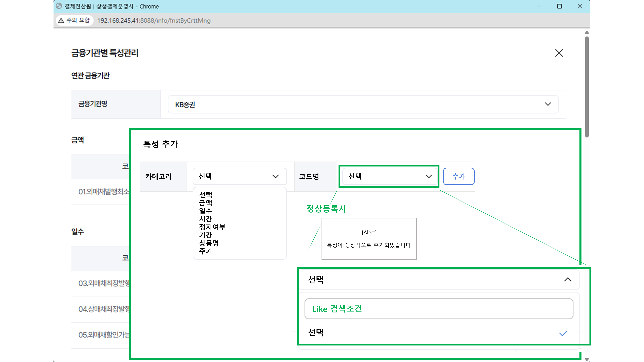
Task: Click the 03.외매채최장발행 row
Action: (100, 284)
